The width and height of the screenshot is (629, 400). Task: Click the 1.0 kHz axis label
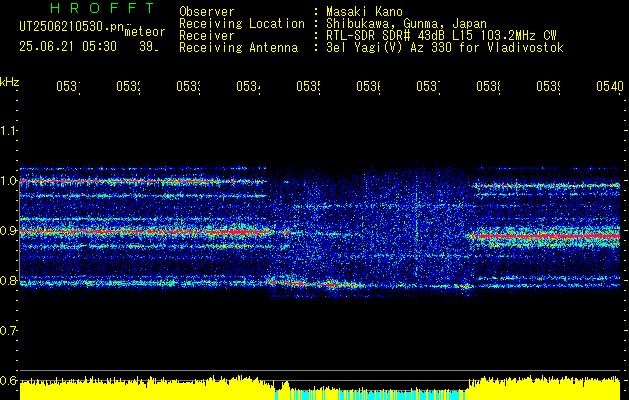(8, 181)
